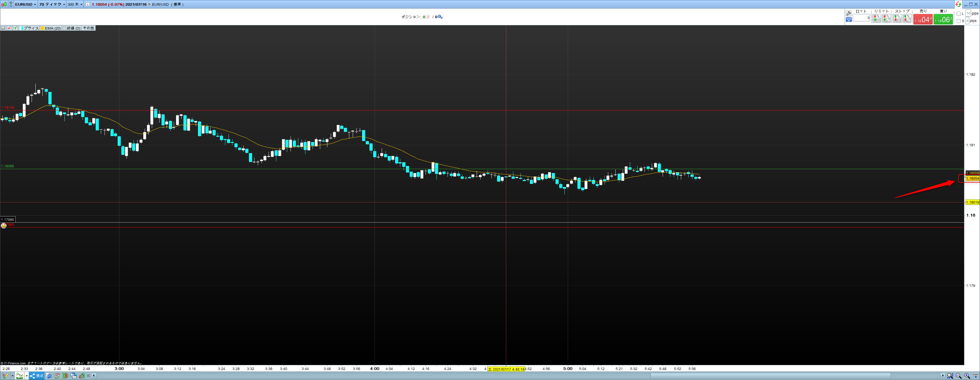Open the drawing tools pencil icon

(5, 376)
